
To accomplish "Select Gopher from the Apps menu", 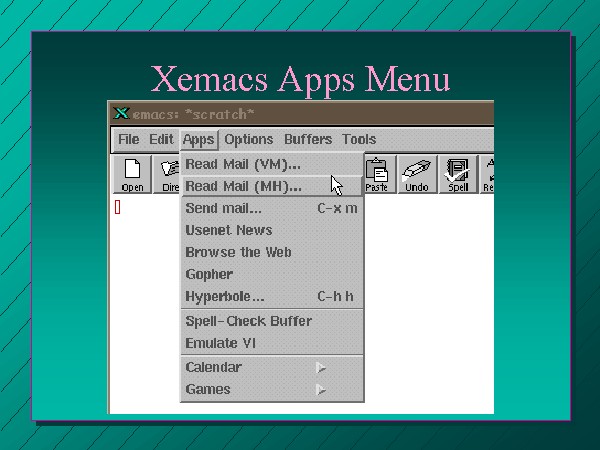I will click(272, 274).
